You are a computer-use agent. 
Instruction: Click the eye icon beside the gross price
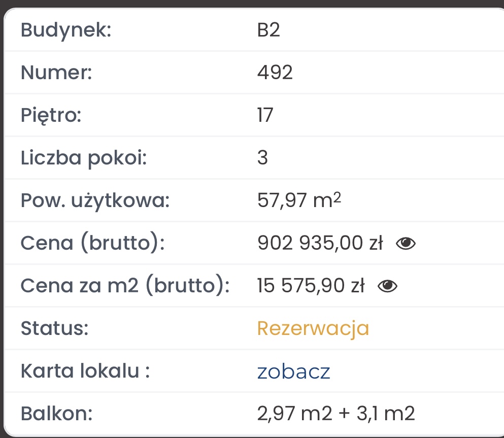click(406, 244)
